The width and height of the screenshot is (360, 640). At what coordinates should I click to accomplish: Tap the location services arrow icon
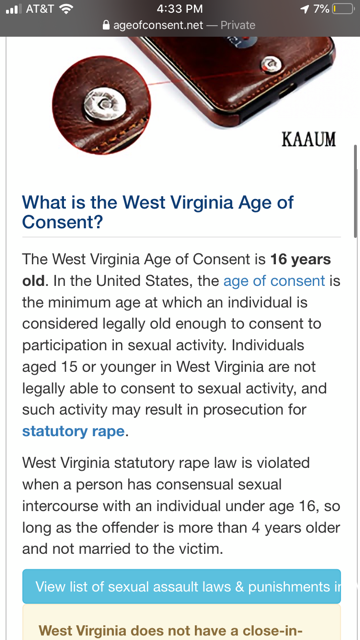tap(304, 9)
